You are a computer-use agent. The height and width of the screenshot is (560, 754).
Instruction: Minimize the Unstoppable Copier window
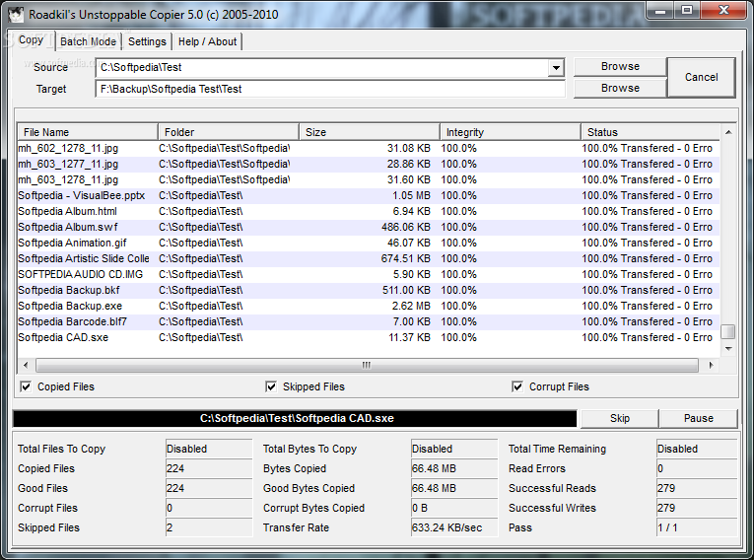(x=660, y=11)
